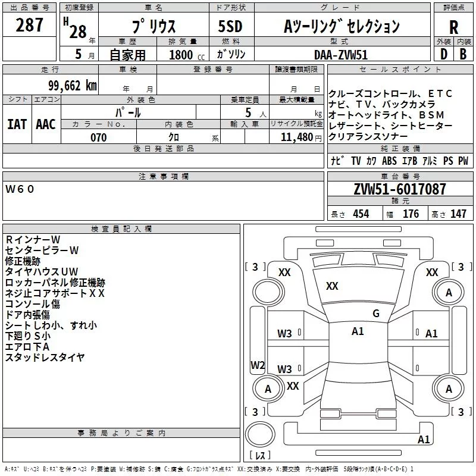Image resolution: width=476 pixels, height=476 pixels.
Task: Click lot number 287
Action: (x=29, y=25)
